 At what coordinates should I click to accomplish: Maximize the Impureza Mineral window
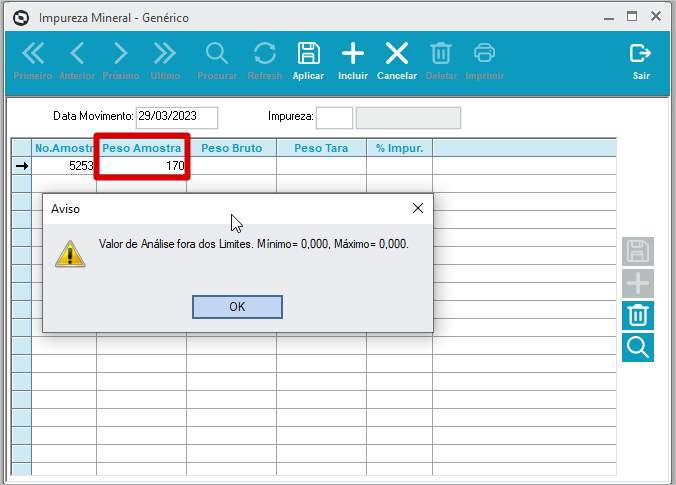coord(632,17)
